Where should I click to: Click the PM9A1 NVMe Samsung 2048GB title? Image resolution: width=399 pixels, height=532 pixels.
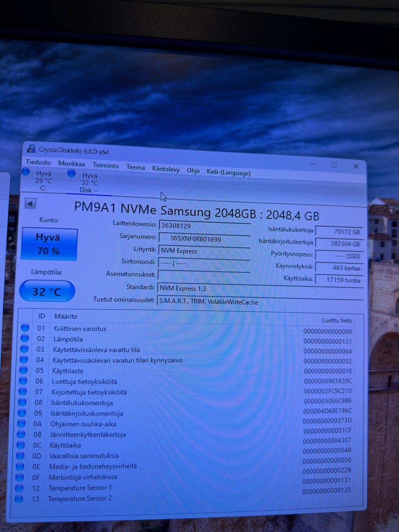click(197, 211)
